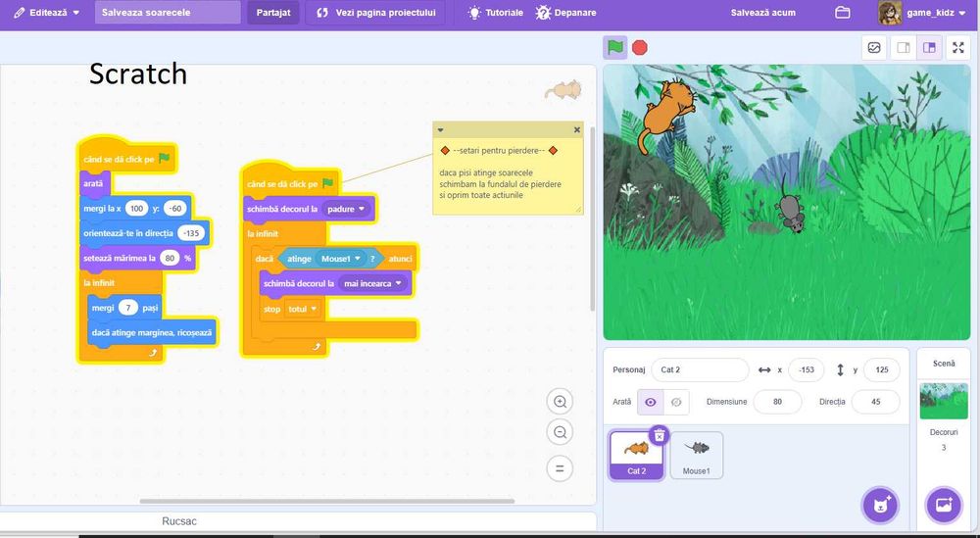Select the Scenă backdrop thumbnail
980x538 pixels.
point(944,401)
